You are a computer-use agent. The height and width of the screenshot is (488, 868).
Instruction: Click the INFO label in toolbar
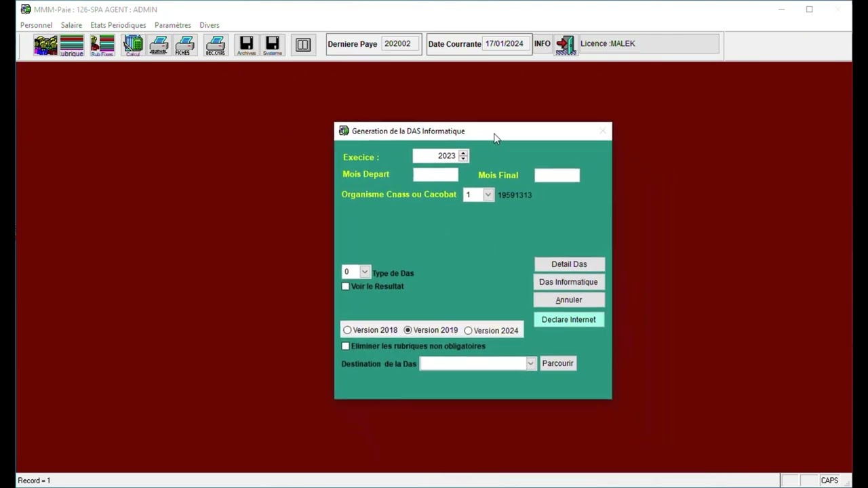pyautogui.click(x=542, y=44)
